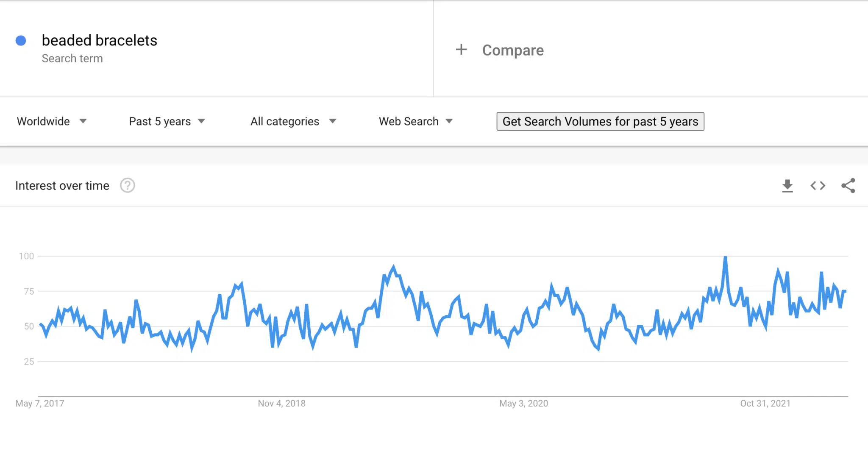Click the Oct 31, 2021 date label

tap(765, 404)
